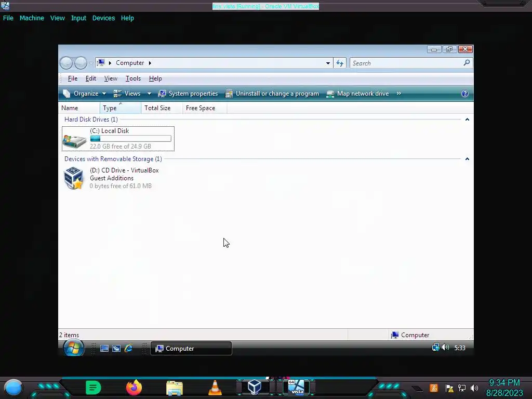Click Uninstall or change a program
This screenshot has height=399, width=532.
click(x=272, y=94)
